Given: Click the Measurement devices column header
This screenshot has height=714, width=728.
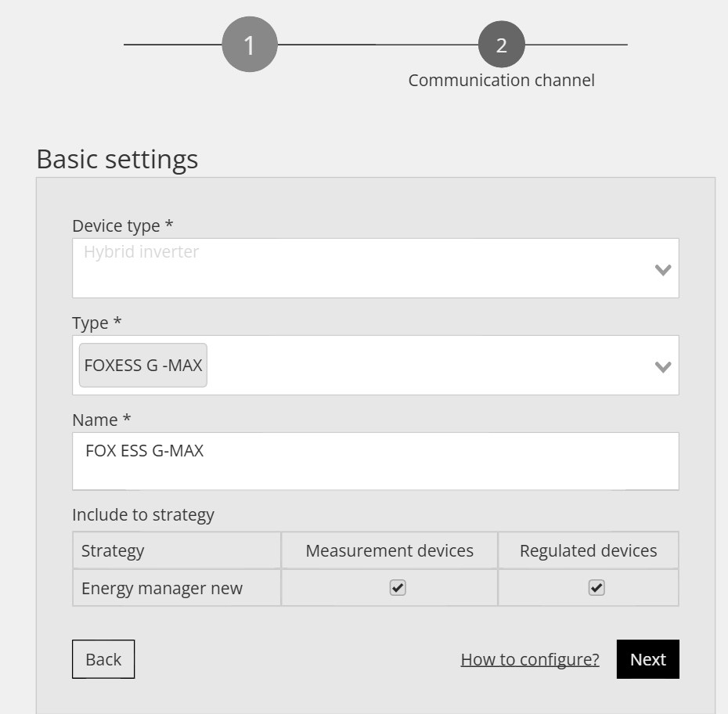Looking at the screenshot, I should click(x=390, y=550).
